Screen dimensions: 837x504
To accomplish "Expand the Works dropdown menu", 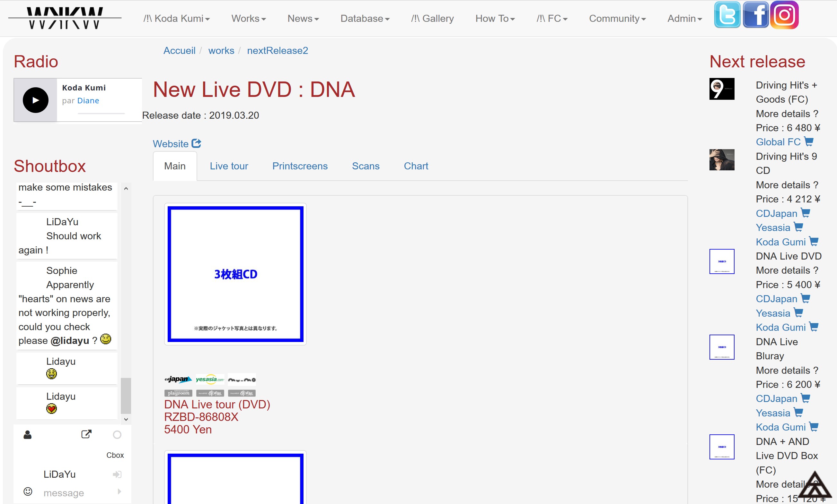I will [248, 18].
